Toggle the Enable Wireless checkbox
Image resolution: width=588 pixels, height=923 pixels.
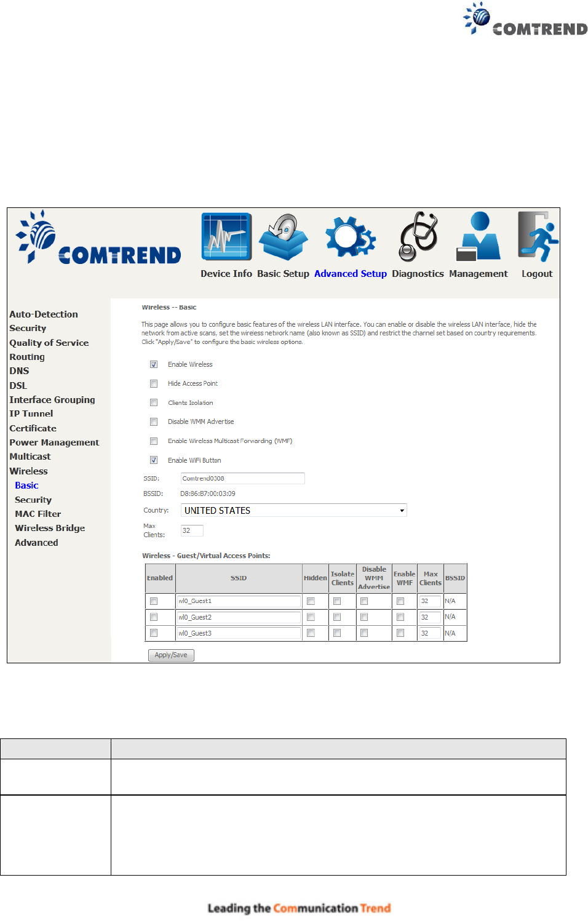click(x=154, y=364)
